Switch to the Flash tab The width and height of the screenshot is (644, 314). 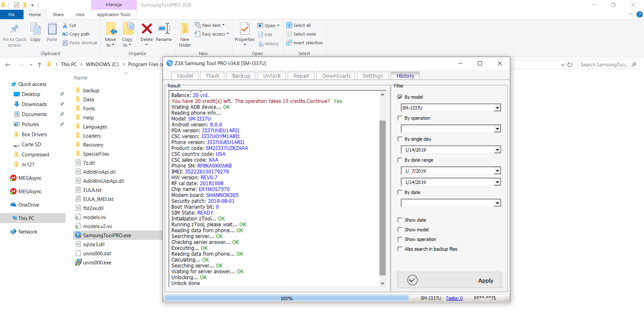(213, 76)
